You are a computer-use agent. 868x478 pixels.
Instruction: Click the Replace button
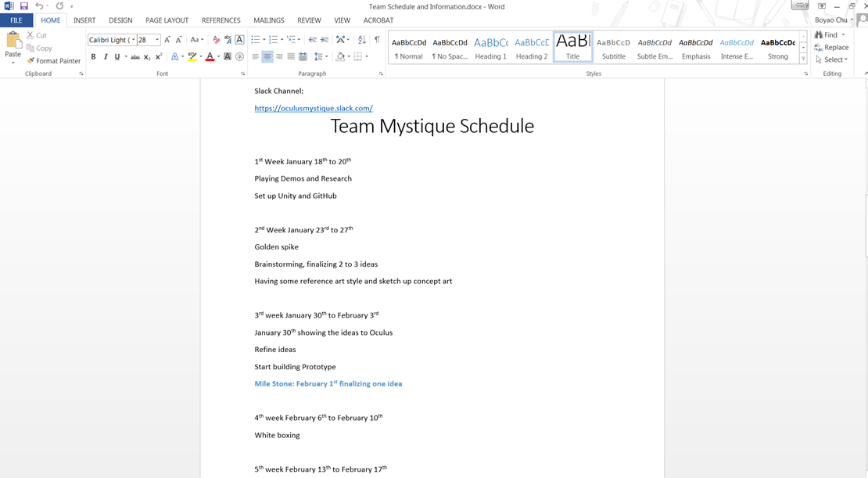point(831,48)
